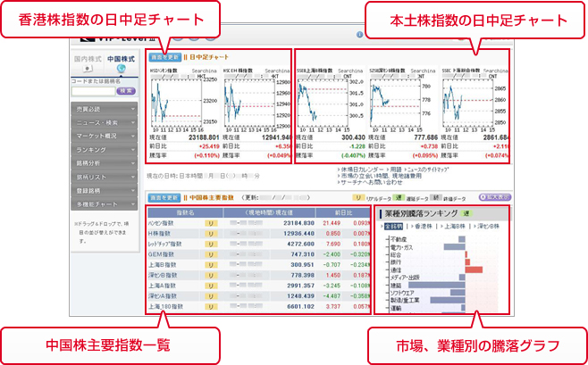
Task: Click レッドチップ指数 in the index table
Action: coord(164,245)
